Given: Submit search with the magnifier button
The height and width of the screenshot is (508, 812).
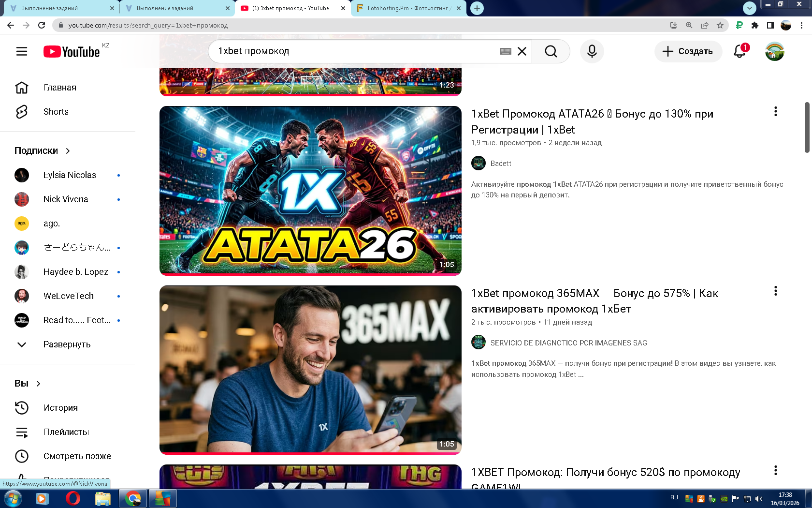Looking at the screenshot, I should pyautogui.click(x=551, y=51).
